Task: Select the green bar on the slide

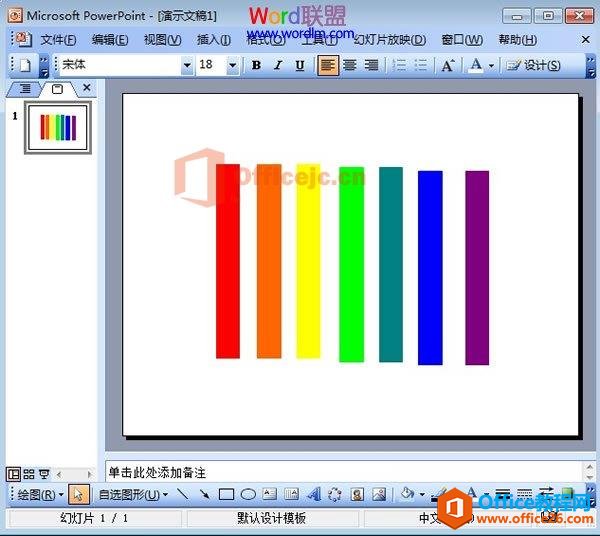Action: pos(352,264)
